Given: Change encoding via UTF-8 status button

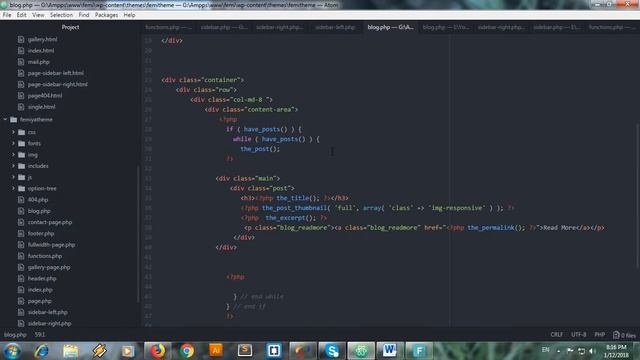Looking at the screenshot, I should point(578,334).
